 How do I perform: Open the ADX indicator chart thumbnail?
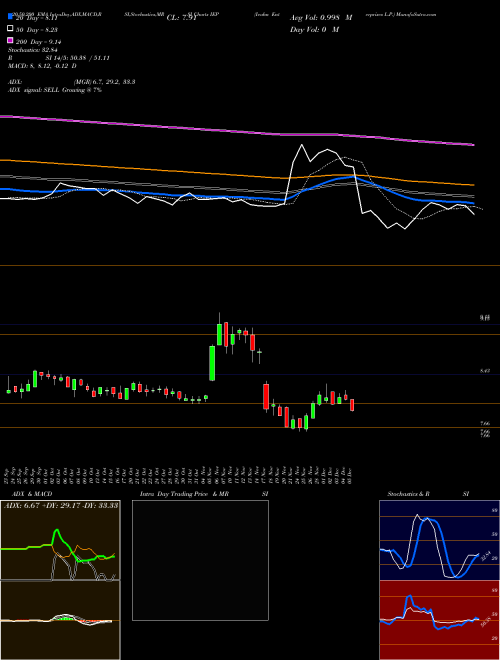[x=60, y=540]
